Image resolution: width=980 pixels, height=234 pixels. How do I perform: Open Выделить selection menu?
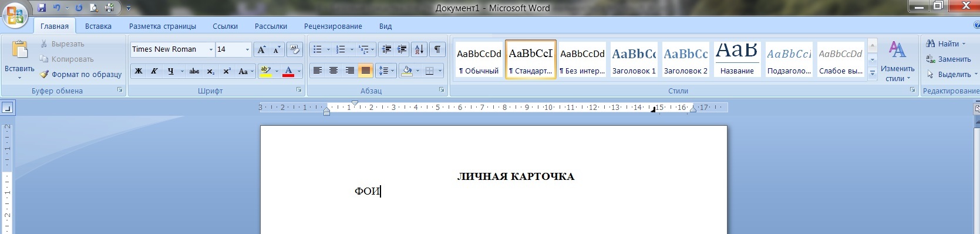[x=952, y=75]
